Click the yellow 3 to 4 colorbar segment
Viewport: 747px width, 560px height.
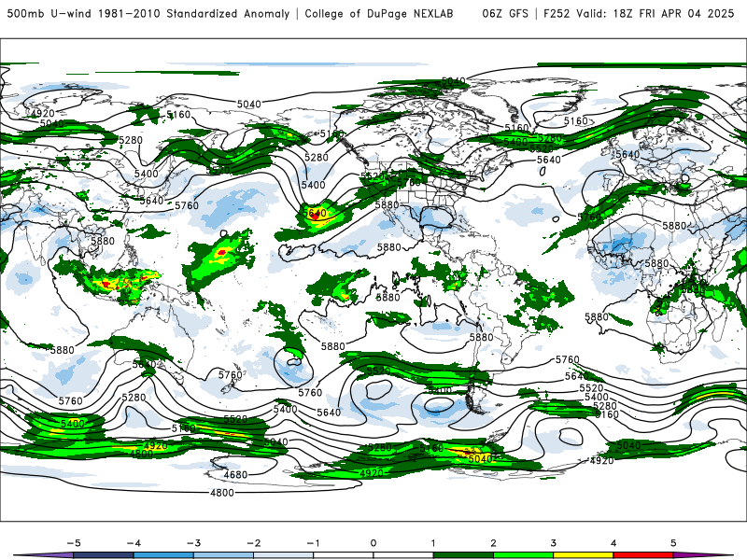(x=584, y=555)
